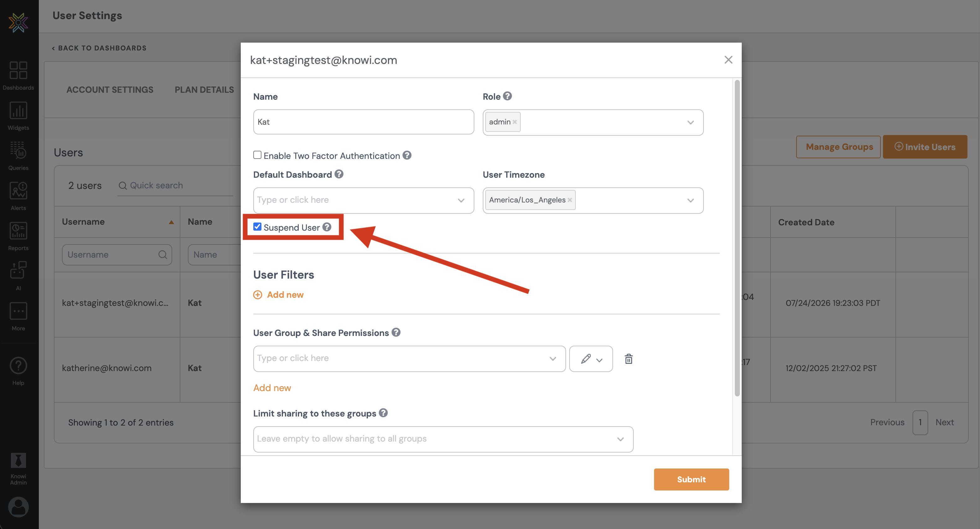This screenshot has height=529, width=980.
Task: Show More sidebar options
Action: 18,317
